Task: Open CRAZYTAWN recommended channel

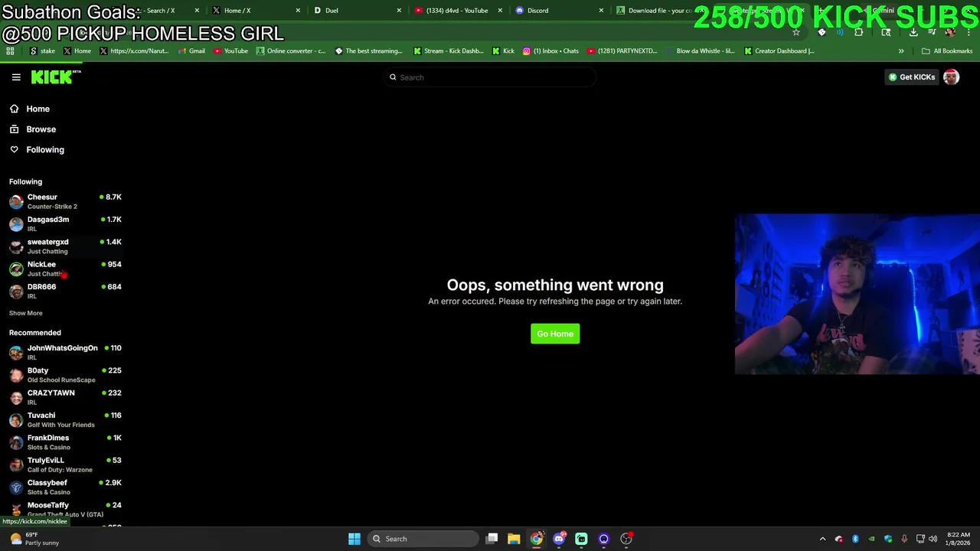Action: [x=65, y=397]
